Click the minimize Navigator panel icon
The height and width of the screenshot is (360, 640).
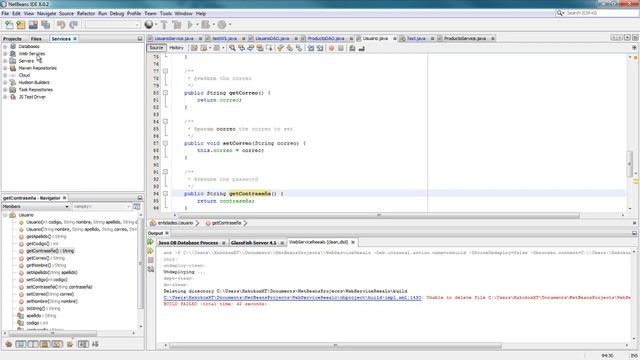click(x=140, y=198)
